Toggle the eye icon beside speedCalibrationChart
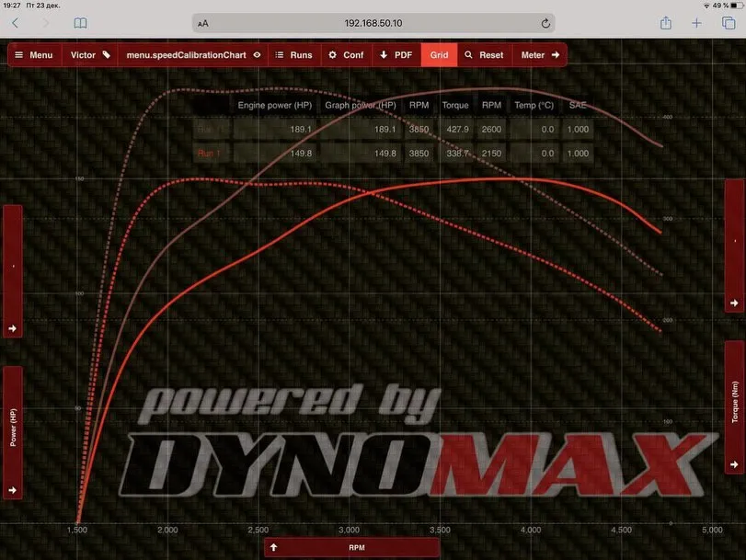746x560 pixels. tap(257, 55)
